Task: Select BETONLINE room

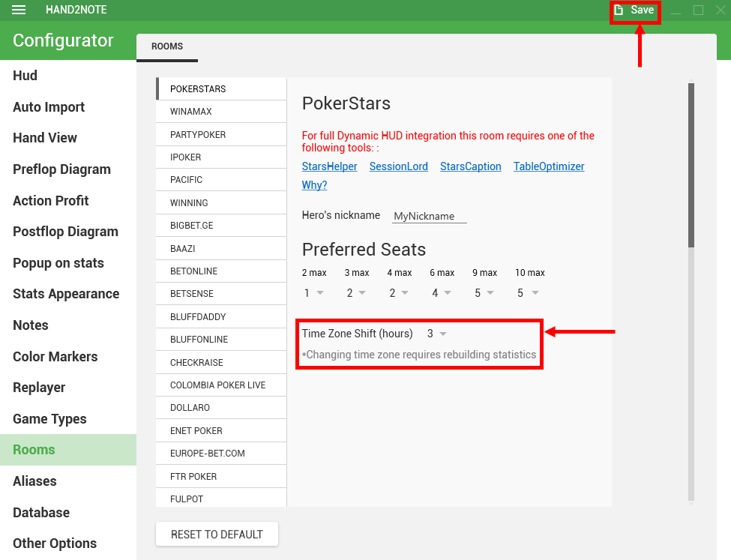Action: pyautogui.click(x=221, y=271)
